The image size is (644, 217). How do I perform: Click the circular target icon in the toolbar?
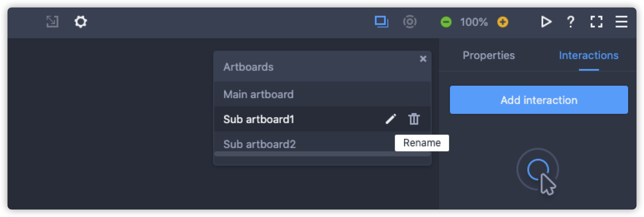[x=410, y=22]
